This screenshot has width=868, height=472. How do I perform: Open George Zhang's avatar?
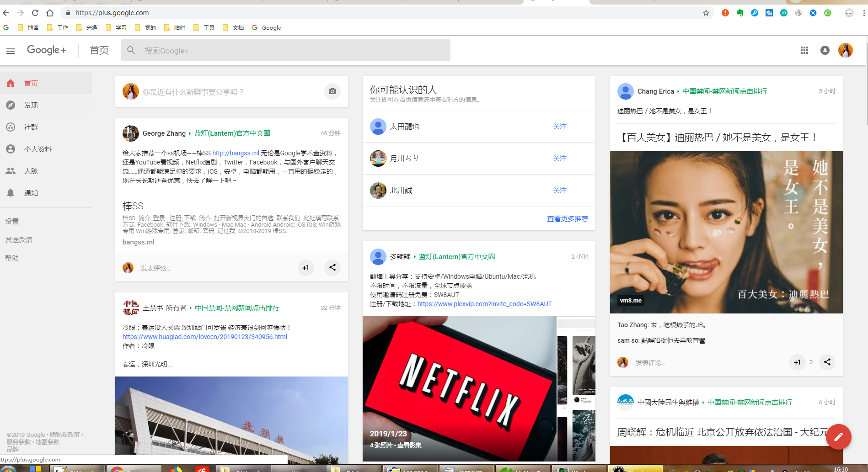(x=131, y=133)
